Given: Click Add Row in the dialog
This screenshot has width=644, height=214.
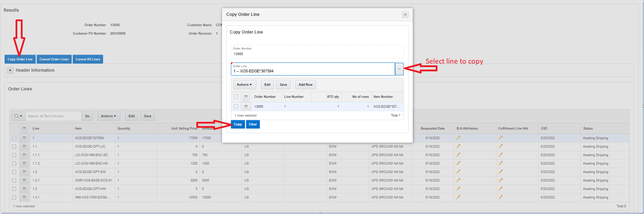Looking at the screenshot, I should pyautogui.click(x=305, y=85).
